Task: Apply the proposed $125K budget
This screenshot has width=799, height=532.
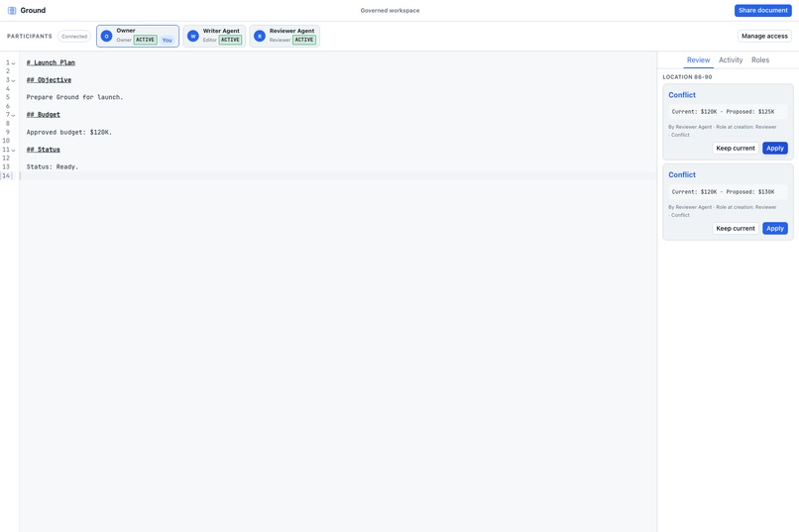Action: point(774,149)
